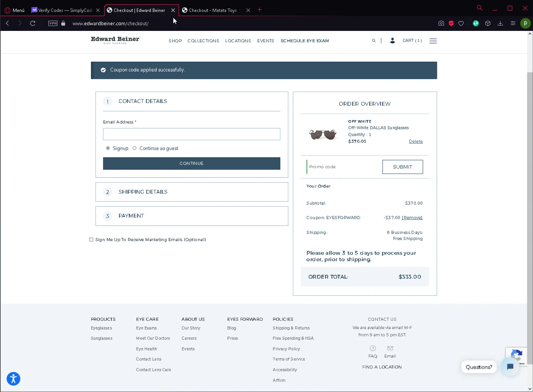Image resolution: width=533 pixels, height=392 pixels.
Task: Select Continue as guest radio option
Action: pos(134,148)
